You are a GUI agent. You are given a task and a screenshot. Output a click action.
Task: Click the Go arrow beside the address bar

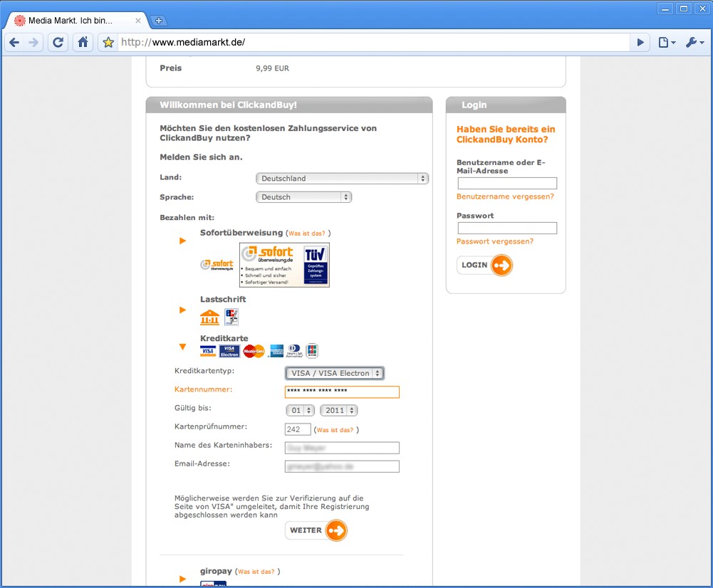point(640,43)
